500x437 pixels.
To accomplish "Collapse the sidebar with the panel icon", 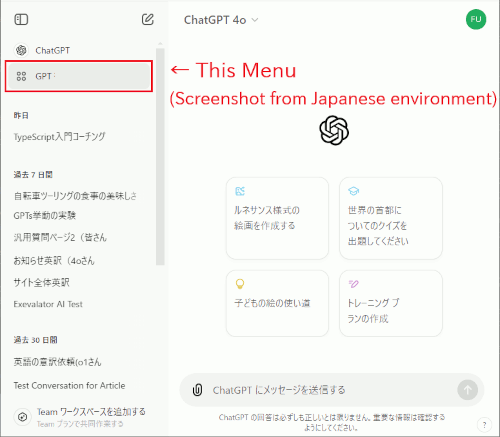I will click(x=21, y=19).
